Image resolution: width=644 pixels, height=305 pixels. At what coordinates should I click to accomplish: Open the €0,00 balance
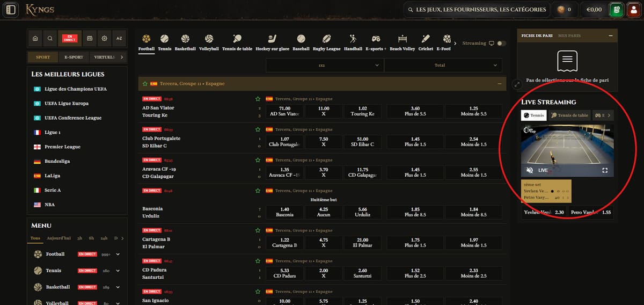[594, 9]
